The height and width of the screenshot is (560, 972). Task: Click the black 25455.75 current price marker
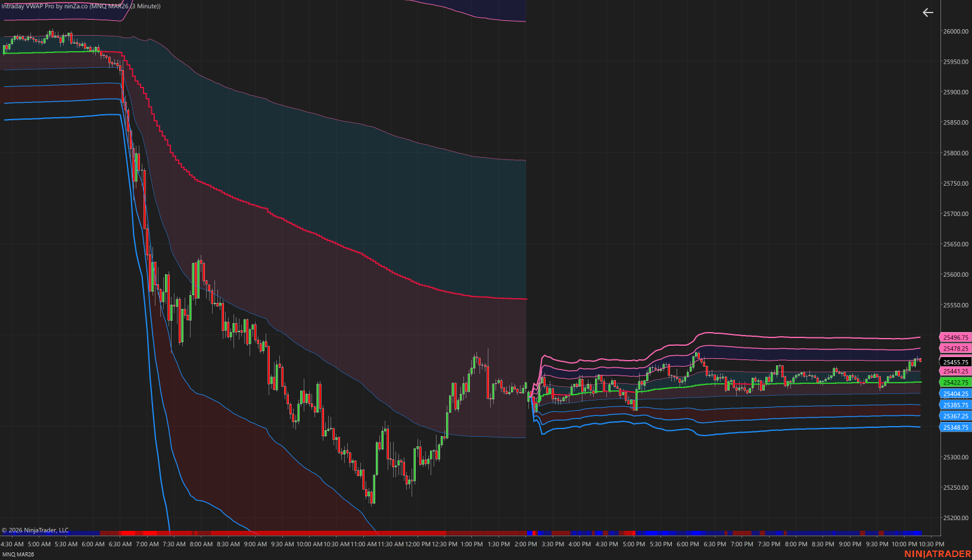tap(955, 362)
